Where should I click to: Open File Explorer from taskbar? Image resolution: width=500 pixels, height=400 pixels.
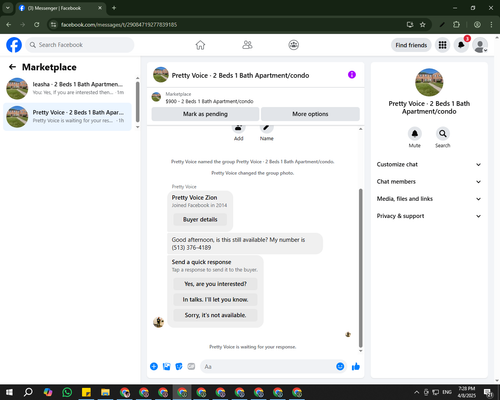pos(105,392)
